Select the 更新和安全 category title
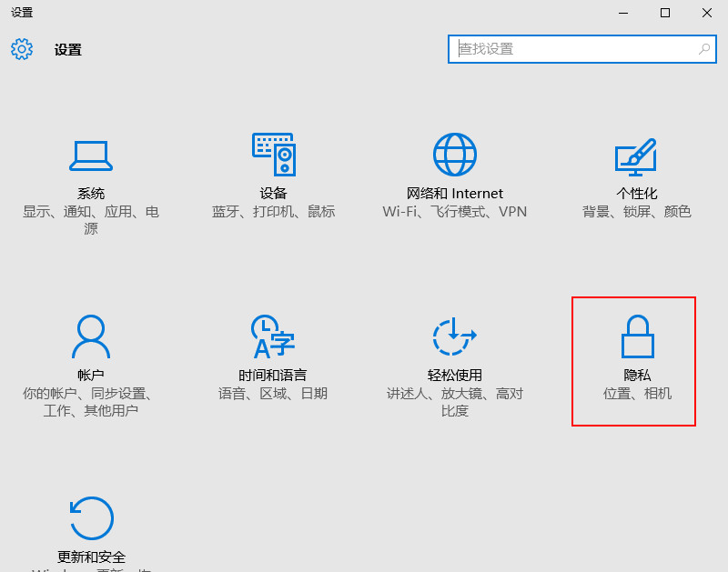 click(92, 557)
